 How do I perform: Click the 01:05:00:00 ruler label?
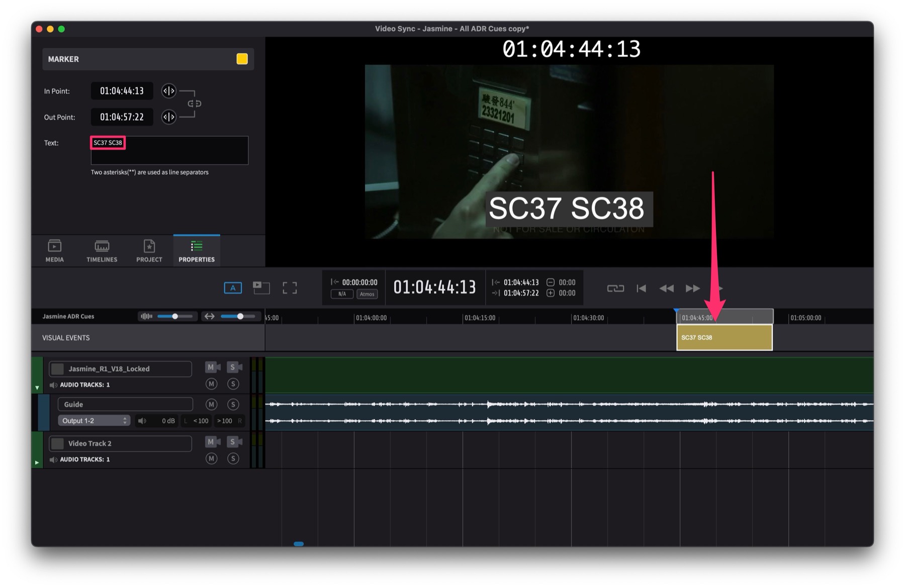pos(805,318)
